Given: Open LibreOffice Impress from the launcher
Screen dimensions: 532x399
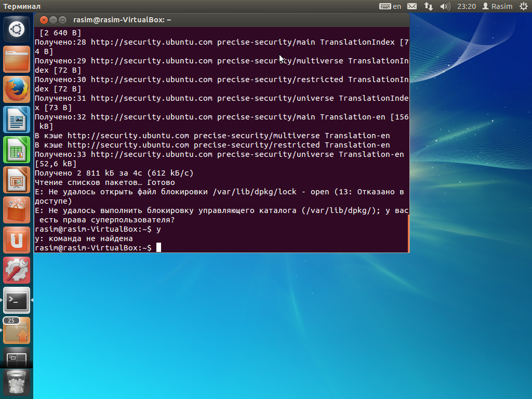Looking at the screenshot, I should 17,180.
